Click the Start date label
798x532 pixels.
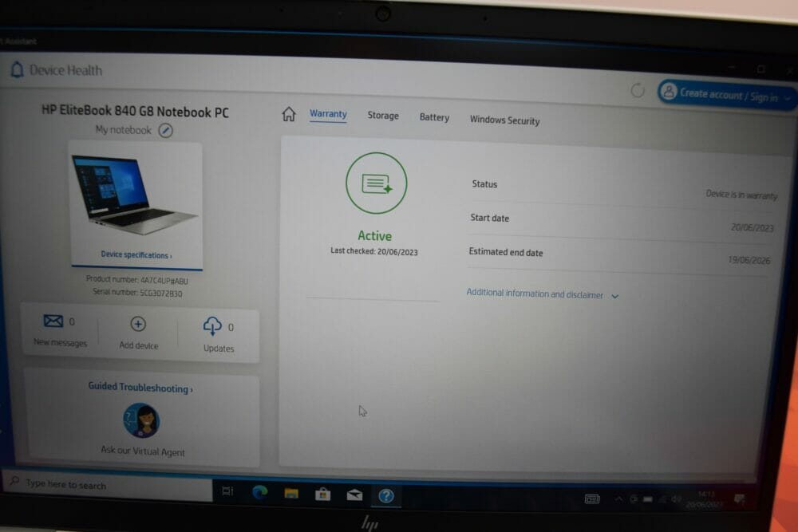490,218
